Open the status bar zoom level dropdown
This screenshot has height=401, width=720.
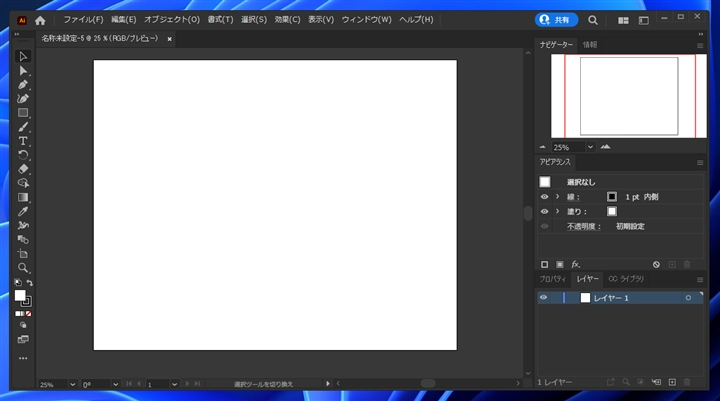tap(73, 384)
